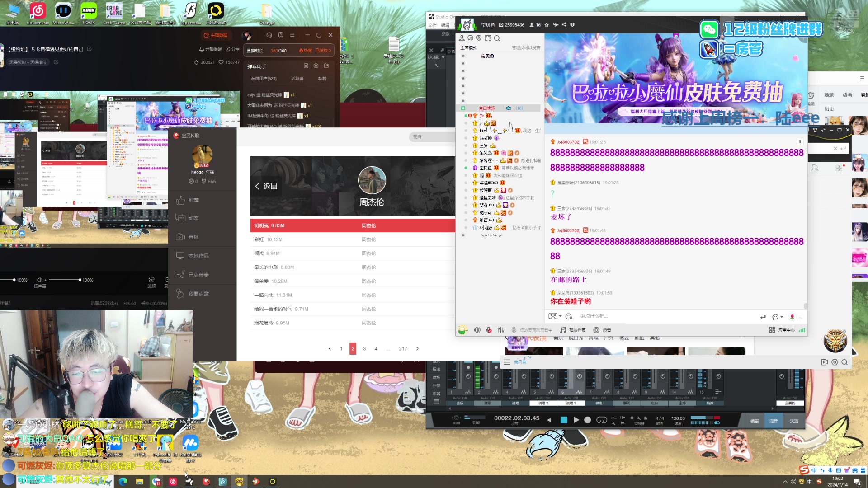Select song 最长的电影 row

(353, 267)
